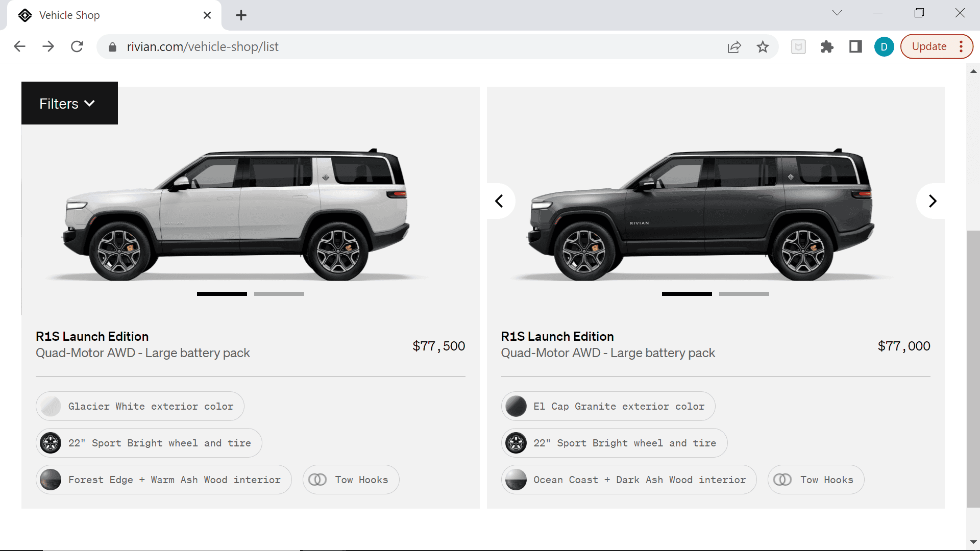Click Glacier White exterior color label
This screenshot has height=551, width=980.
151,407
